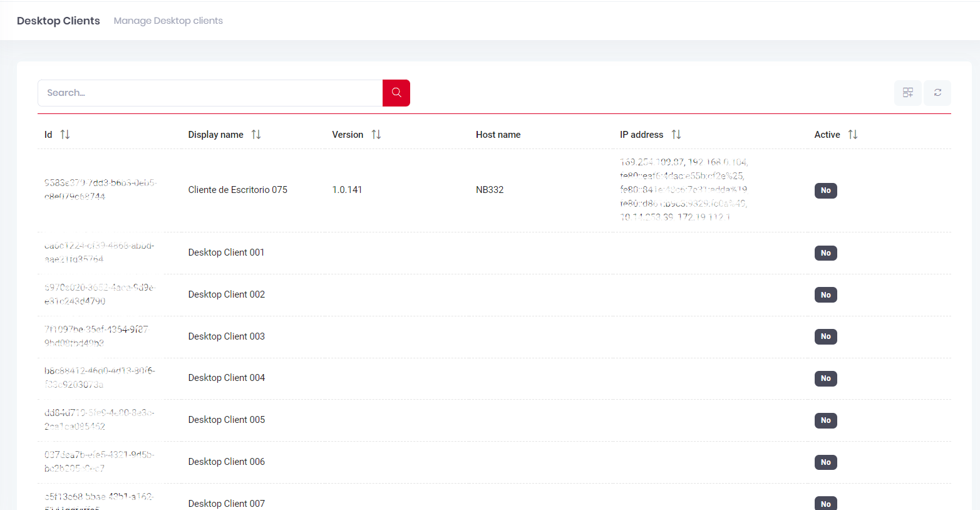Click the Id value of Desktop Client 001

tap(99, 252)
